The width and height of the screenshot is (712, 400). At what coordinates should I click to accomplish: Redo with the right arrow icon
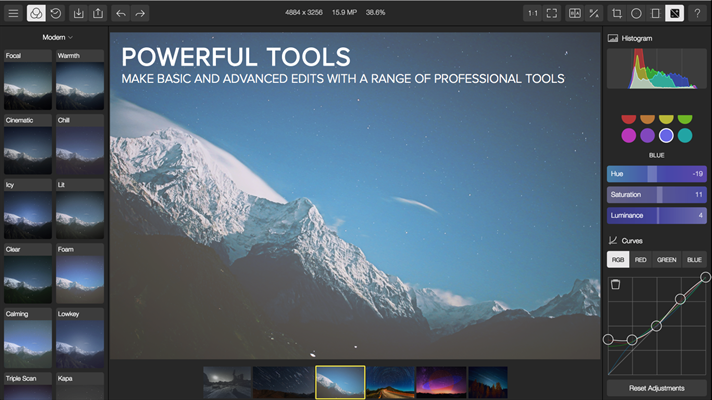pos(140,13)
